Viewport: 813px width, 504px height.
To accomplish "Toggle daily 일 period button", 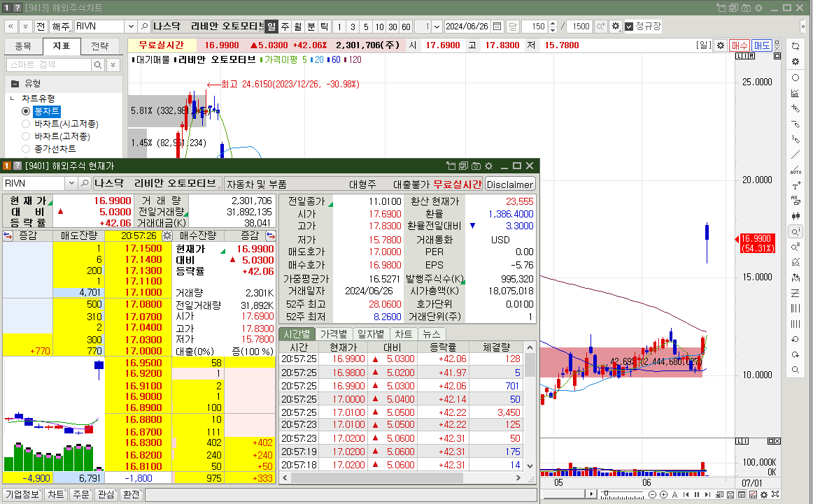I will 271,27.
